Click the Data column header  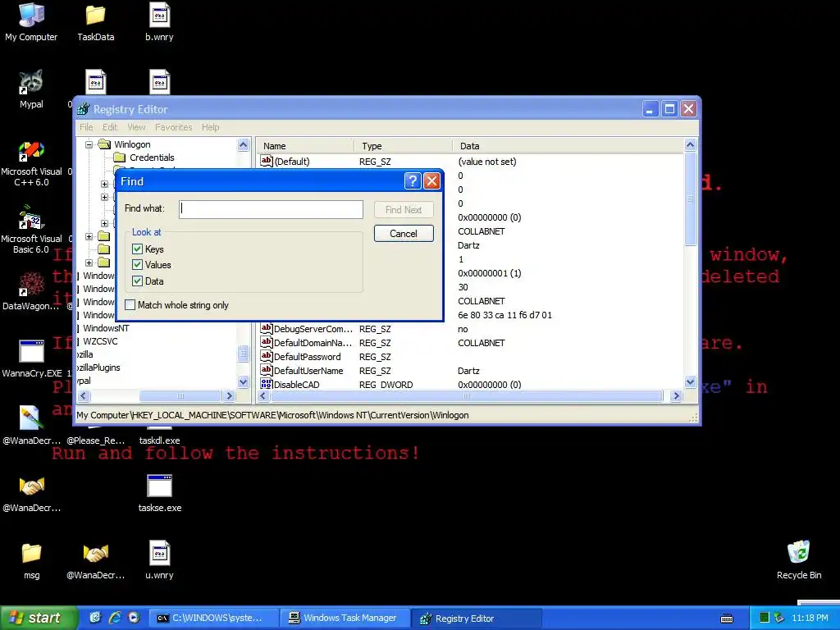click(568, 146)
